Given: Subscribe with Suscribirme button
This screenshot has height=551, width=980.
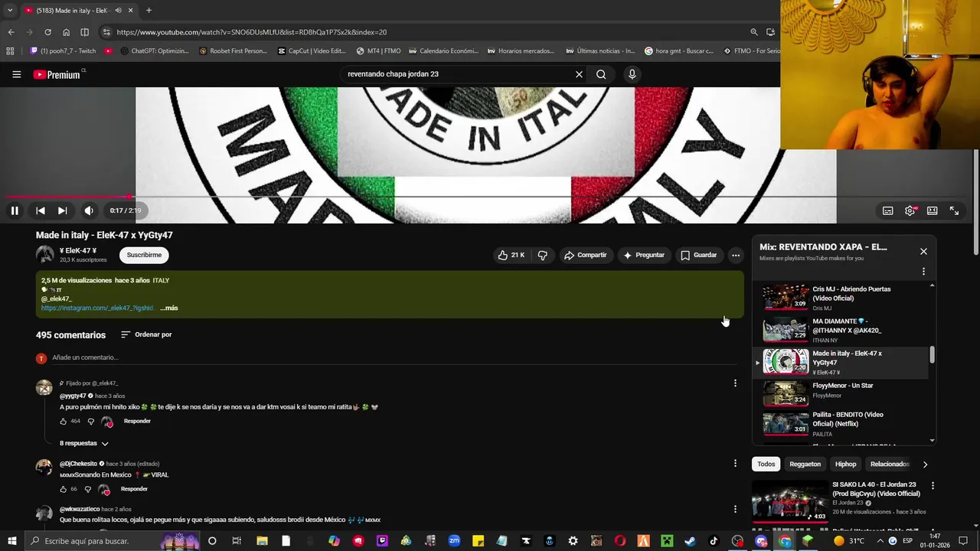Looking at the screenshot, I should pos(144,255).
